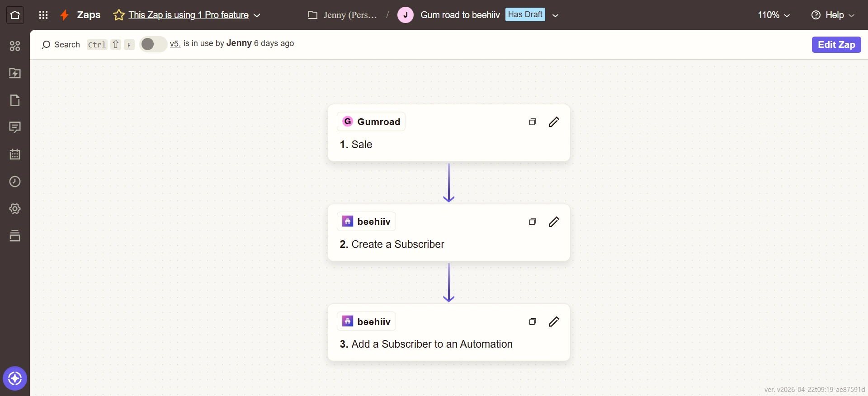Viewport: 868px width, 396px height.
Task: Click the beehiiv logo in step 2
Action: click(x=348, y=221)
